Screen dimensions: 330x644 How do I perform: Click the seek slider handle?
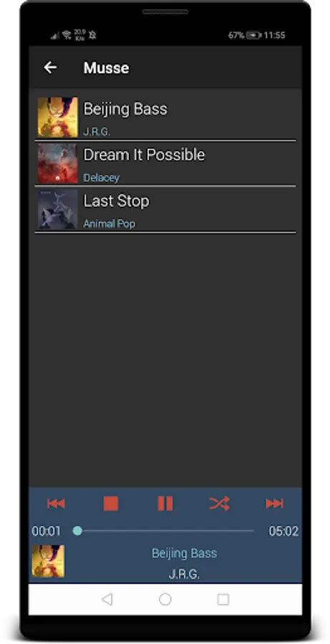click(x=77, y=531)
